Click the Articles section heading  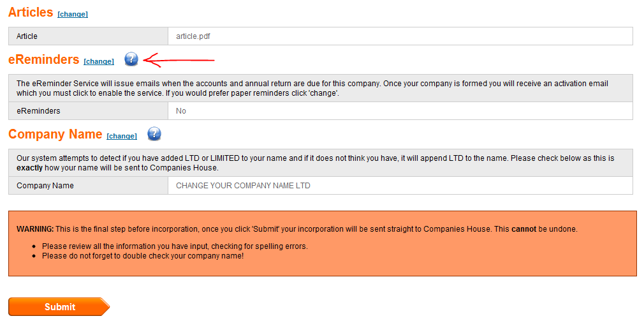[x=31, y=12]
